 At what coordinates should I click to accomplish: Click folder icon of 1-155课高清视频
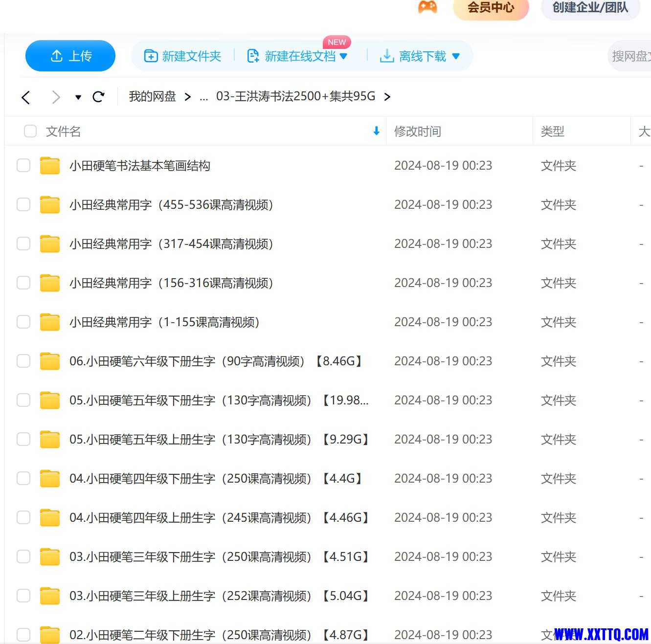point(50,322)
